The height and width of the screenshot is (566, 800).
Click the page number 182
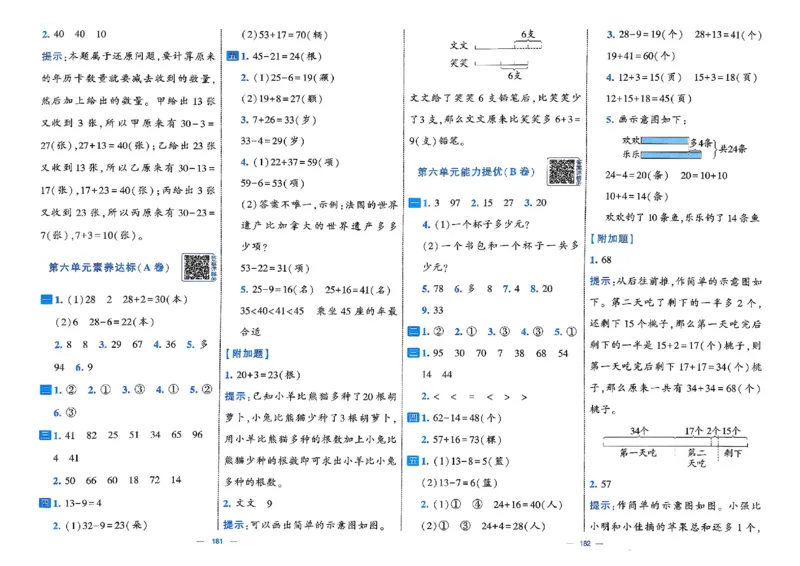point(585,544)
